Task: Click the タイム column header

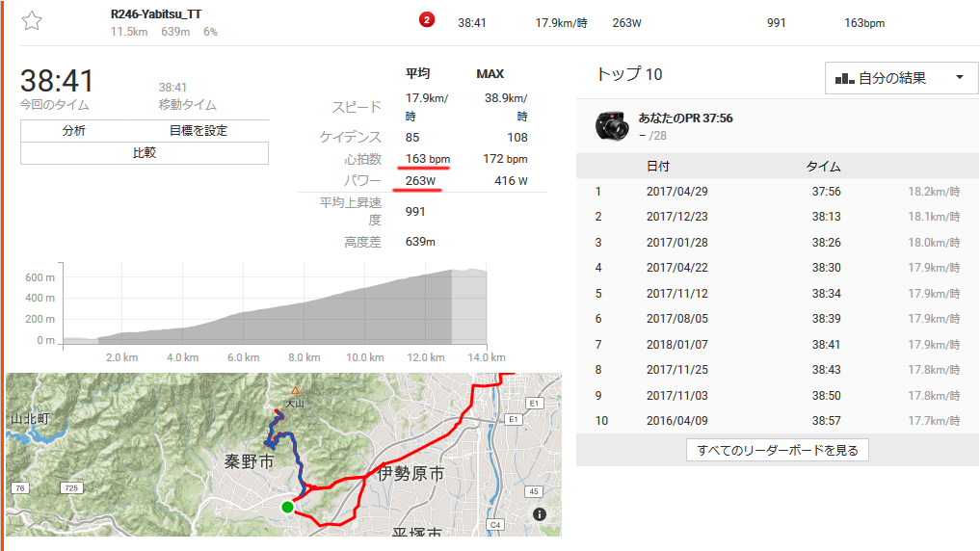Action: [x=823, y=167]
